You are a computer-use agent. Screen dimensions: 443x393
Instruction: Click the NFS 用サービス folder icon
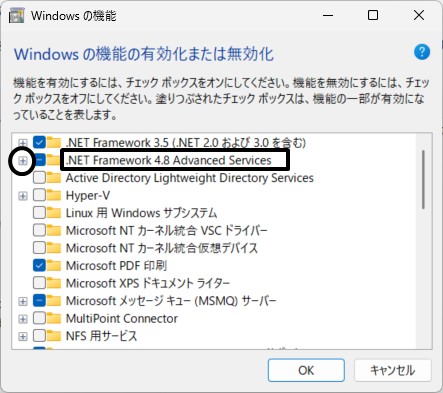point(54,336)
